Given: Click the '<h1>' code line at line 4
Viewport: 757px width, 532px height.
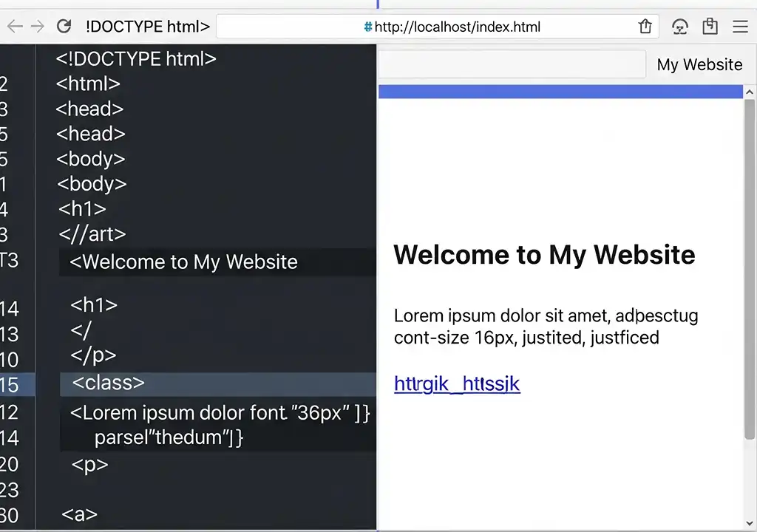Looking at the screenshot, I should (x=82, y=209).
